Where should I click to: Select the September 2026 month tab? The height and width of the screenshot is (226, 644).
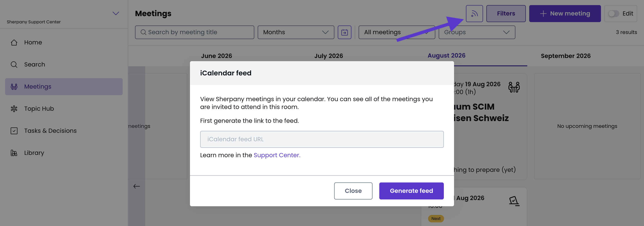pos(565,56)
